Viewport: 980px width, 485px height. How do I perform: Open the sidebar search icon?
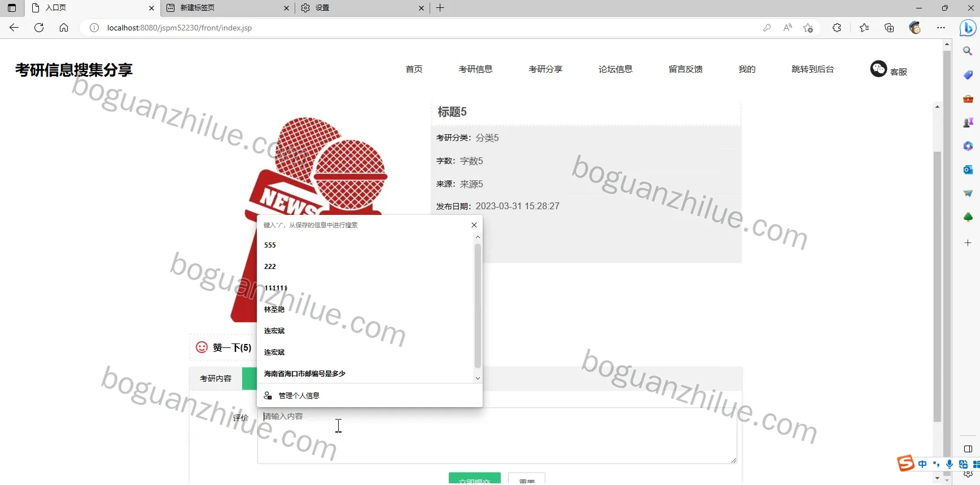(968, 51)
